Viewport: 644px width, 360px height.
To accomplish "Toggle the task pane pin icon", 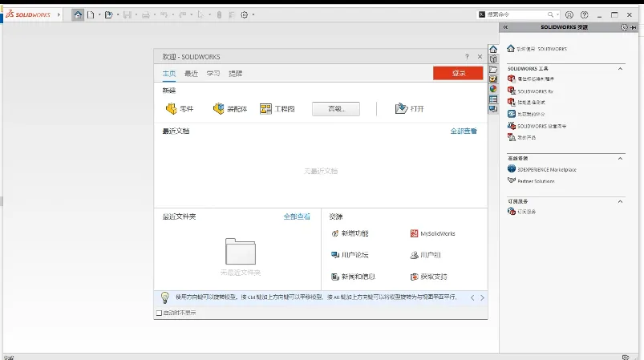I will coord(634,27).
